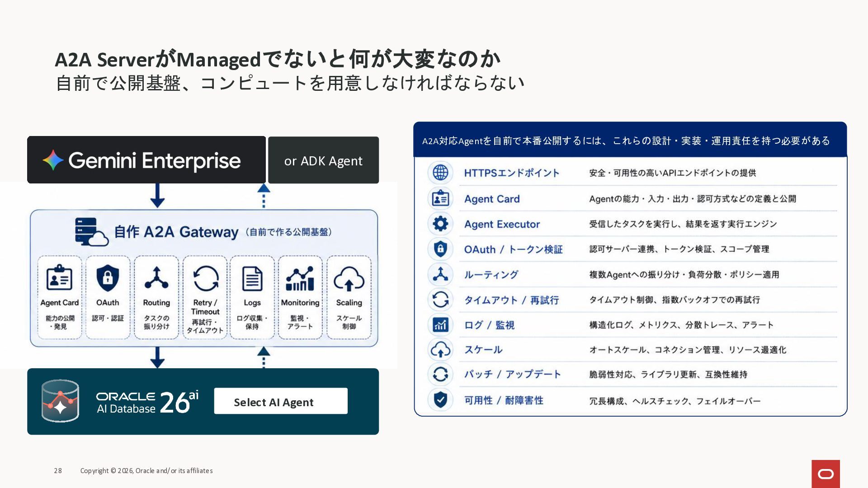Click the Agent Card ID badge icon in gateway
The image size is (868, 488).
59,277
